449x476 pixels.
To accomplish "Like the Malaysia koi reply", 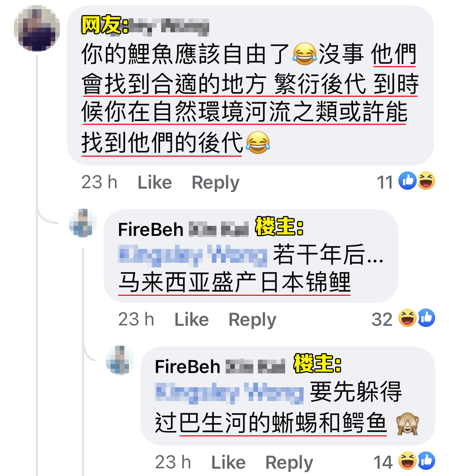I will click(x=191, y=319).
